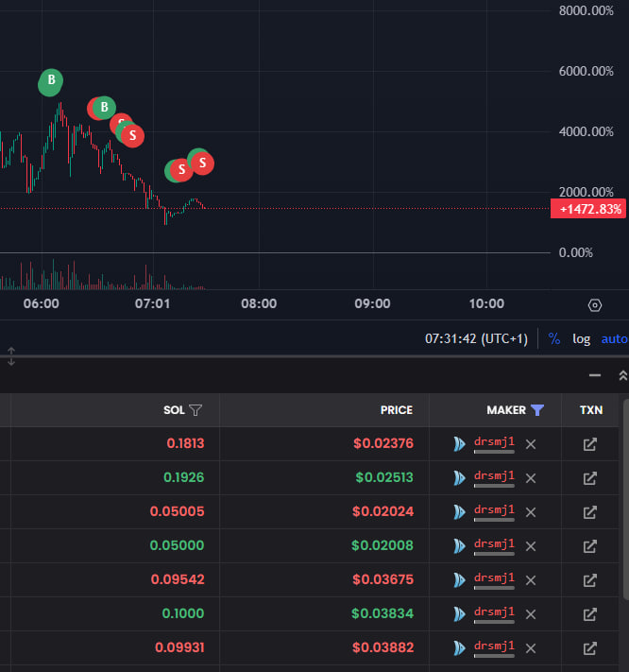Click the panel resize arrows handle
Screen dimensions: 629x672
[x=11, y=356]
